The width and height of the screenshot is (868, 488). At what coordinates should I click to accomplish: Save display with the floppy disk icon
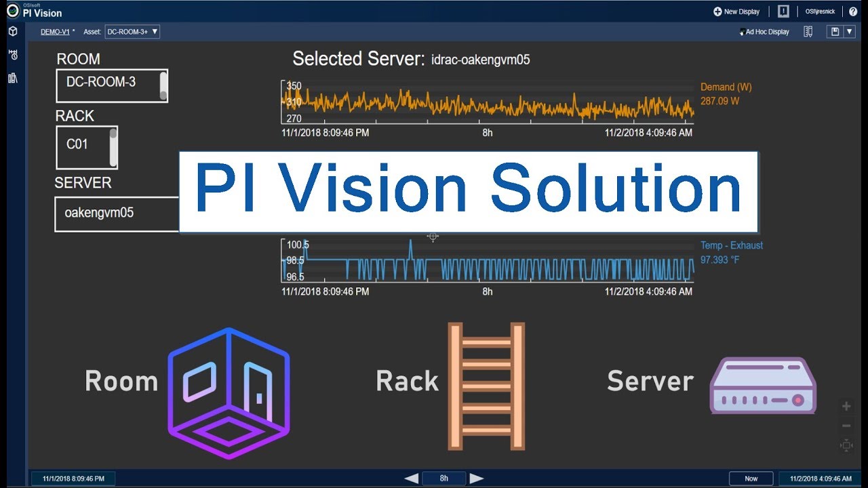tap(834, 32)
